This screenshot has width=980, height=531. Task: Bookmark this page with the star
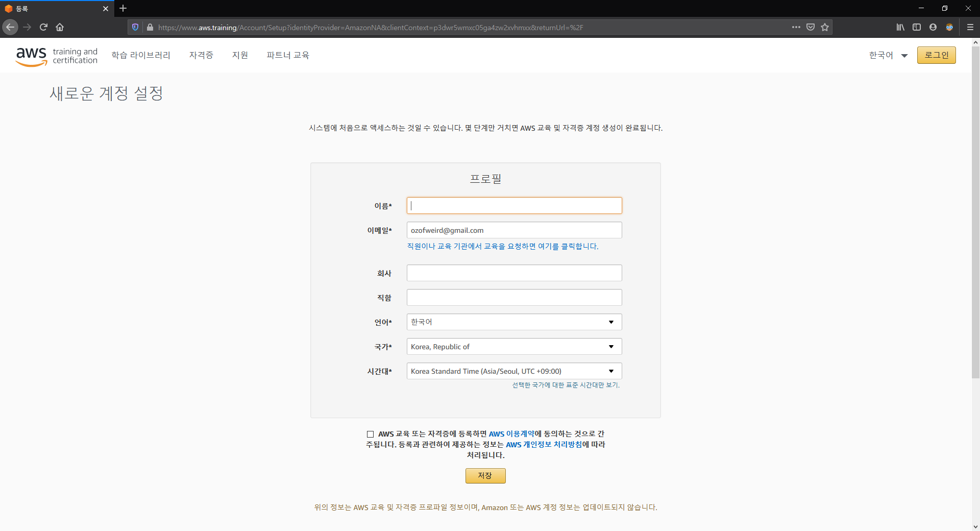(x=825, y=27)
